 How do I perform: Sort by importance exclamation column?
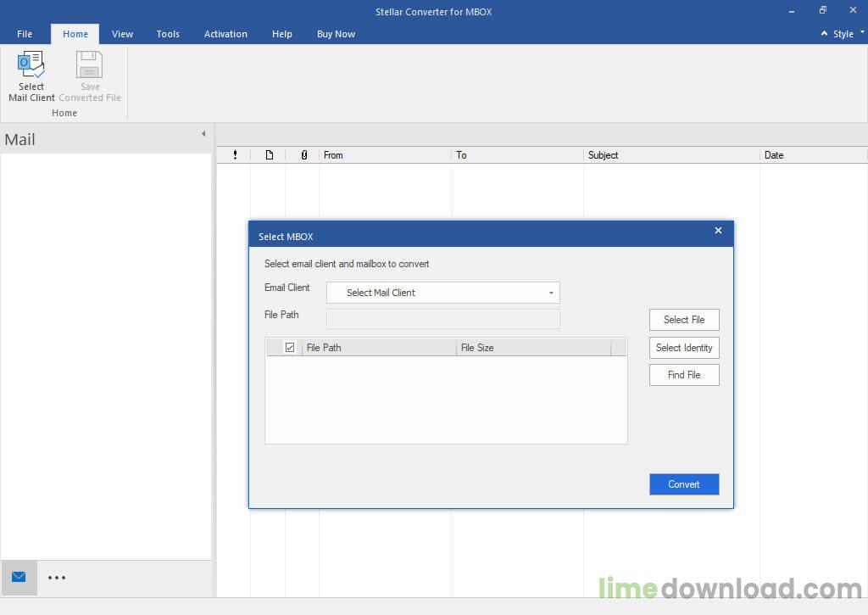235,155
